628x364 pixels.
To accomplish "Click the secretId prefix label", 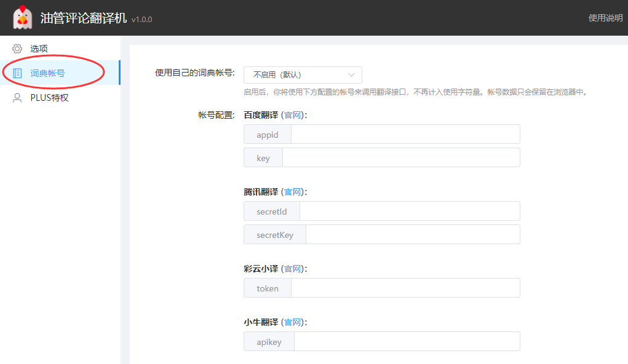I will pyautogui.click(x=272, y=212).
